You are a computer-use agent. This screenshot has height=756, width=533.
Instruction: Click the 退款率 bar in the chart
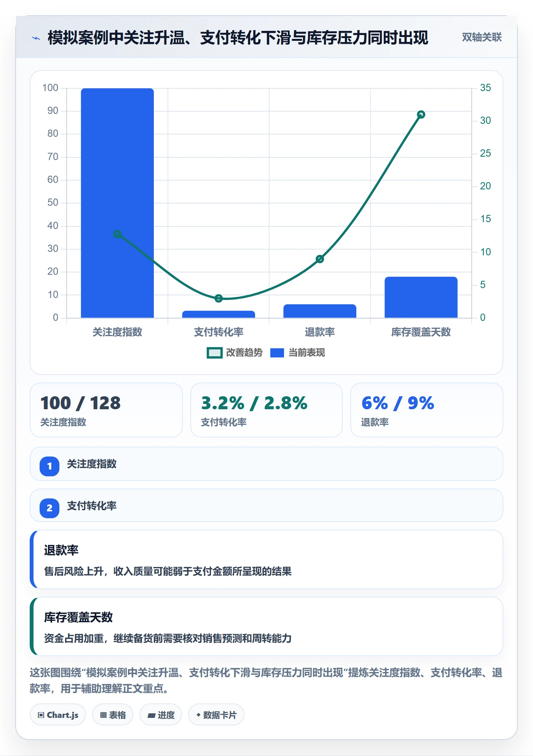(x=320, y=311)
